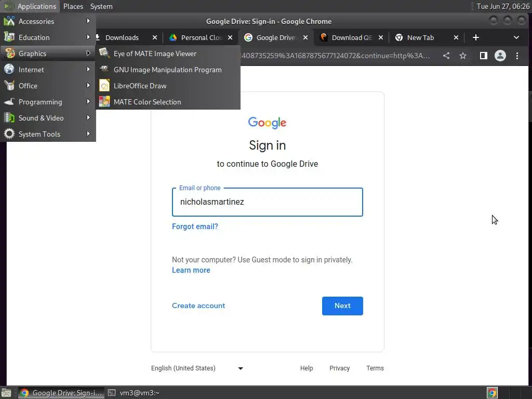Click the Create account link
532x399 pixels.
pyautogui.click(x=198, y=305)
